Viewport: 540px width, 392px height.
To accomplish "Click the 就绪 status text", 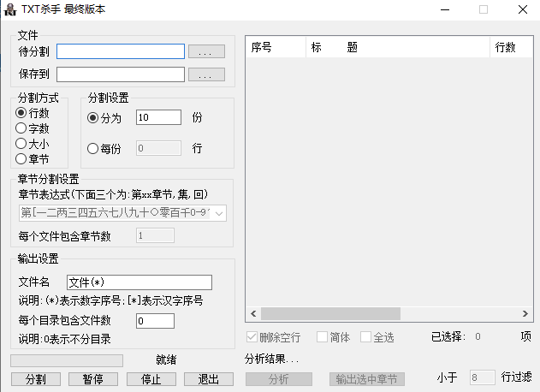I will tap(166, 359).
